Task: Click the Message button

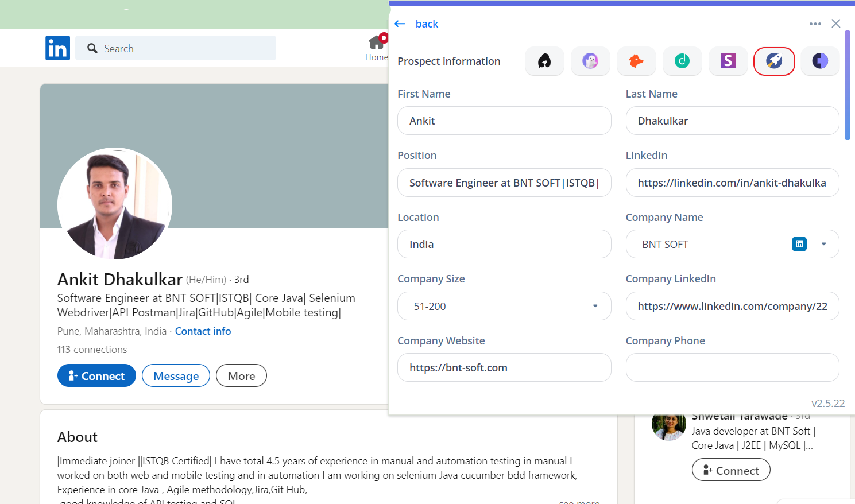Action: [x=176, y=375]
